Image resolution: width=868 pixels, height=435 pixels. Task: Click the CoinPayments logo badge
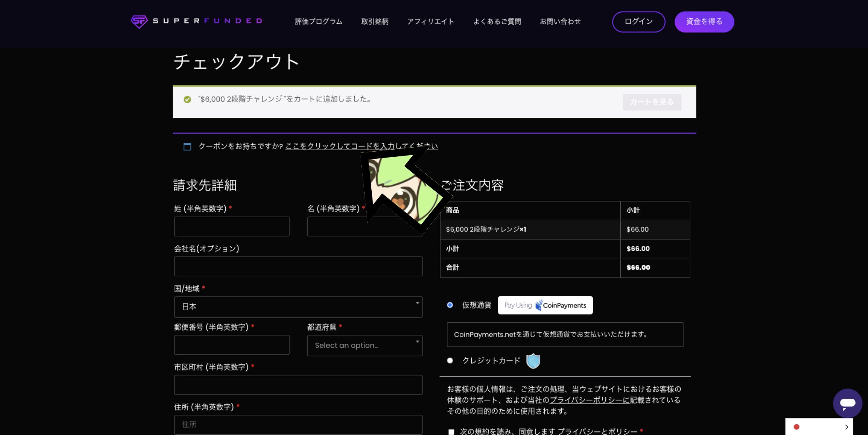click(x=545, y=305)
